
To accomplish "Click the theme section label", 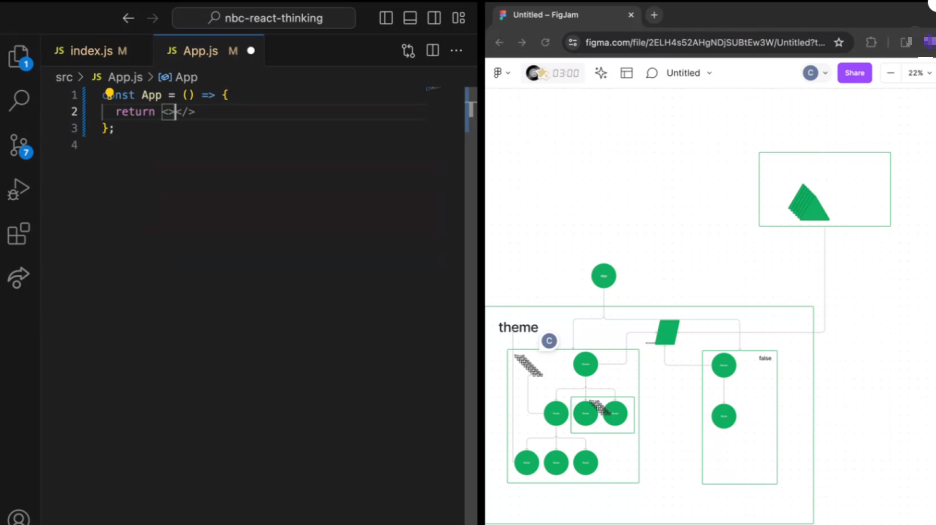I will pyautogui.click(x=518, y=327).
